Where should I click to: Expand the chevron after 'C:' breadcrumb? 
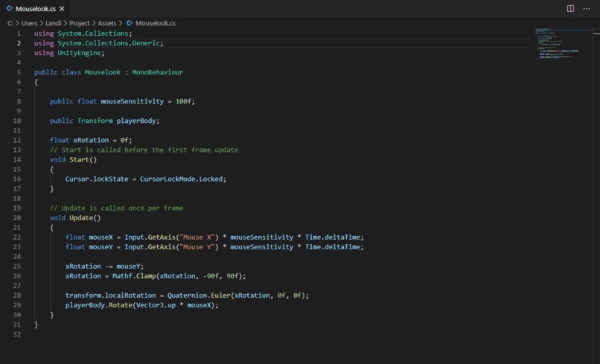click(17, 23)
